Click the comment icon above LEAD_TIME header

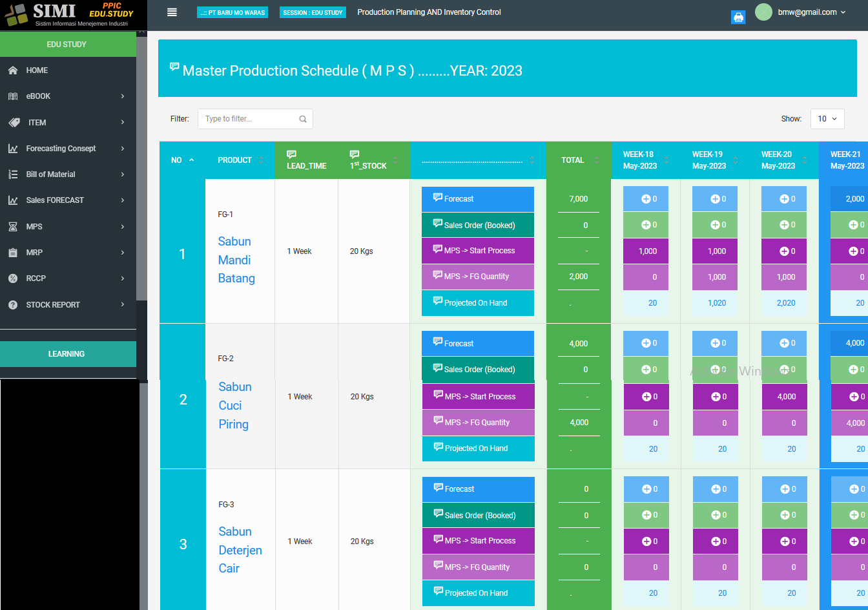pos(291,154)
